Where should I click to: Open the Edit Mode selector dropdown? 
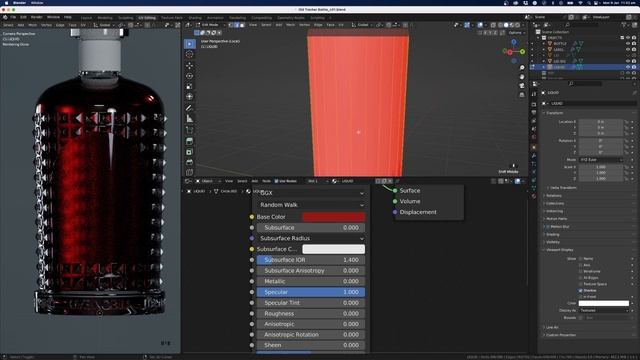coord(211,25)
